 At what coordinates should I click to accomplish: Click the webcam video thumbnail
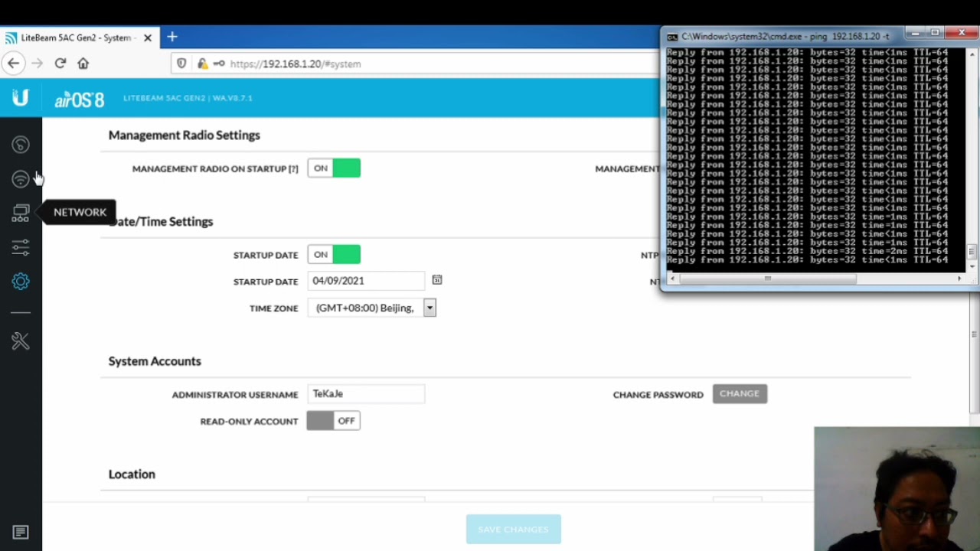pyautogui.click(x=897, y=489)
